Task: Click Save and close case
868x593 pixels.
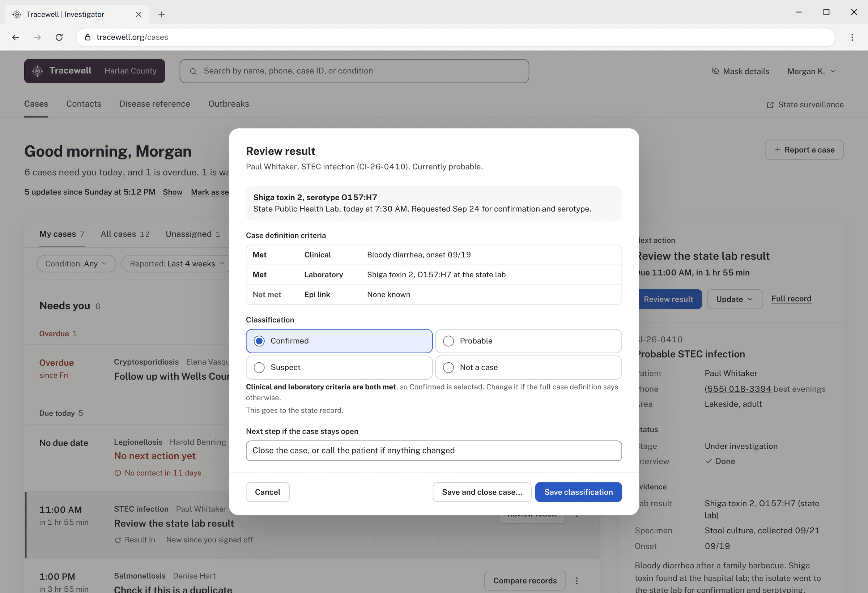Action: point(482,492)
